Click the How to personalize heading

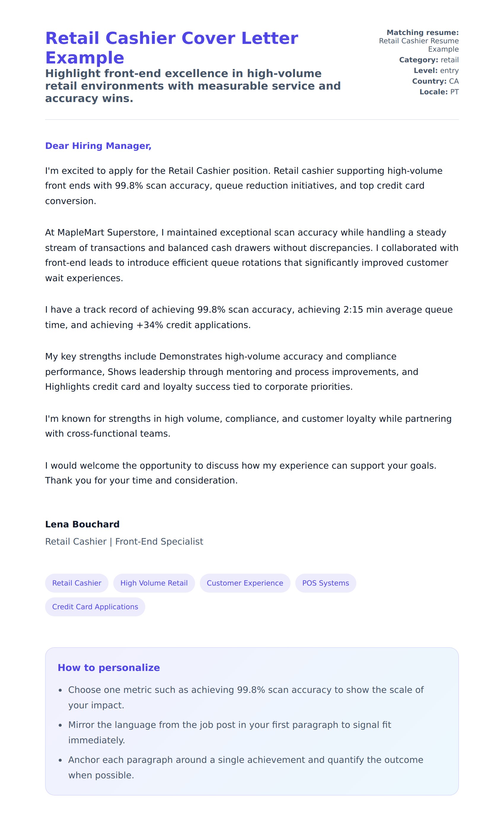[x=109, y=667]
